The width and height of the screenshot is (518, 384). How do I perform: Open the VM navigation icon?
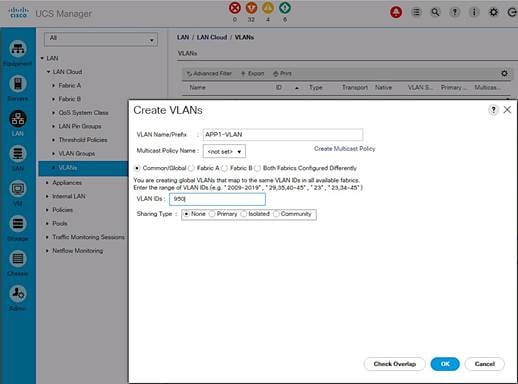[18, 189]
